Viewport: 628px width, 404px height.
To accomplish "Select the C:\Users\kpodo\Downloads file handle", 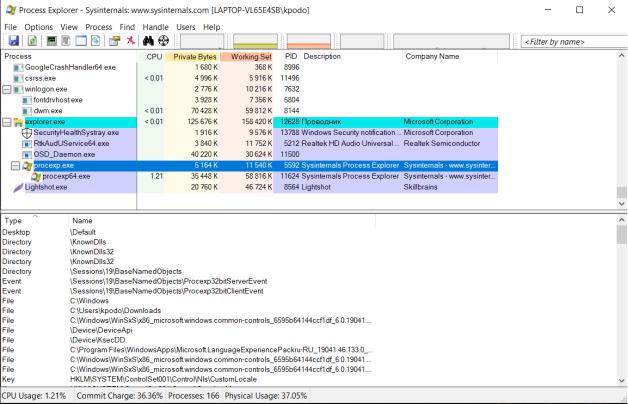I will pyautogui.click(x=188, y=311).
